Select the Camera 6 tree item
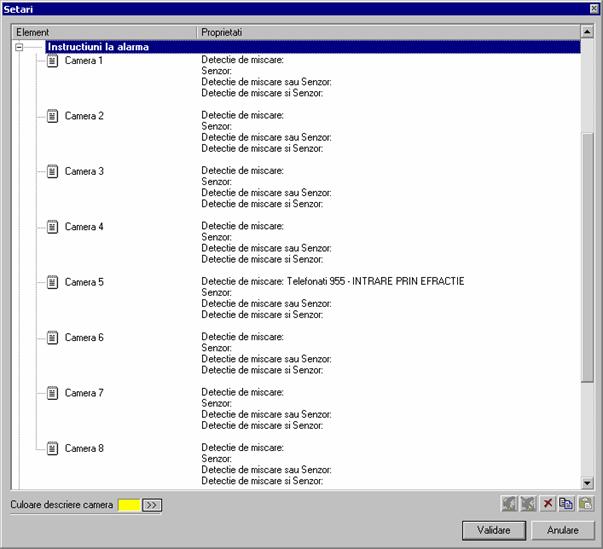603x549 pixels. [84, 338]
